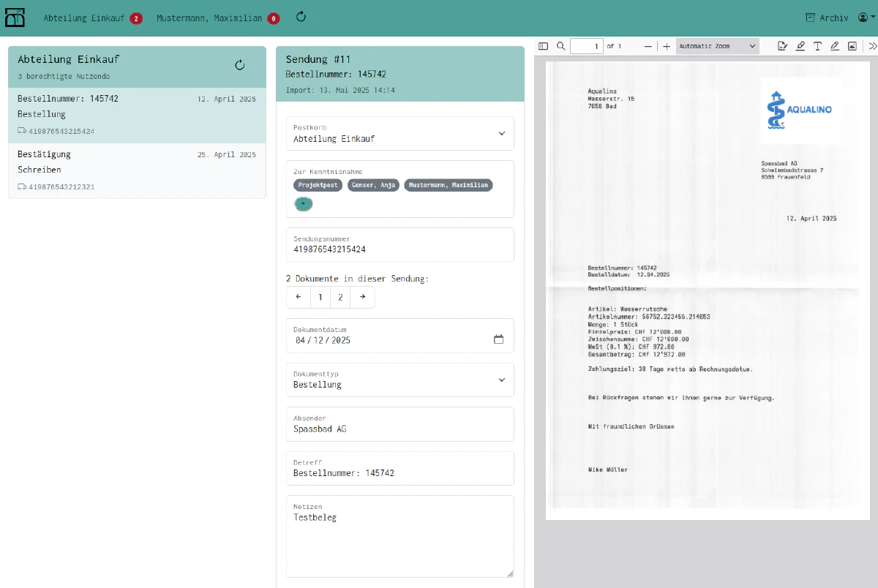Open find in PDF document

[561, 46]
